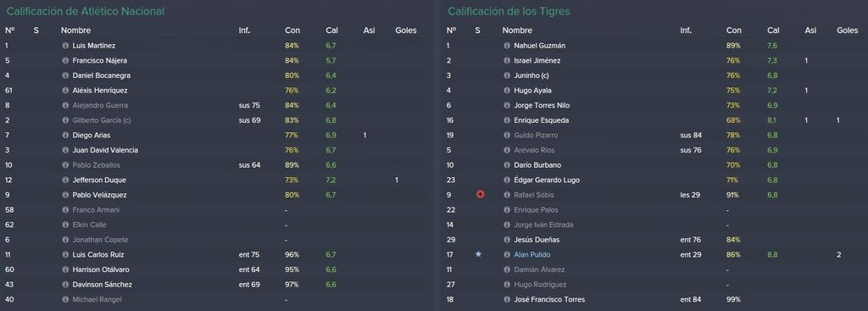868x311 pixels.
Task: Click the blue star icon beside Alan Pulido
Action: pos(478,254)
